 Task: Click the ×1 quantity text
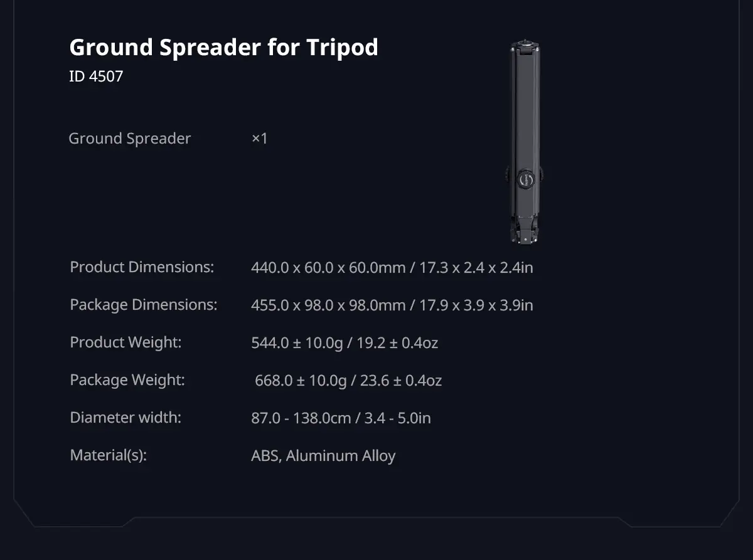click(x=259, y=139)
